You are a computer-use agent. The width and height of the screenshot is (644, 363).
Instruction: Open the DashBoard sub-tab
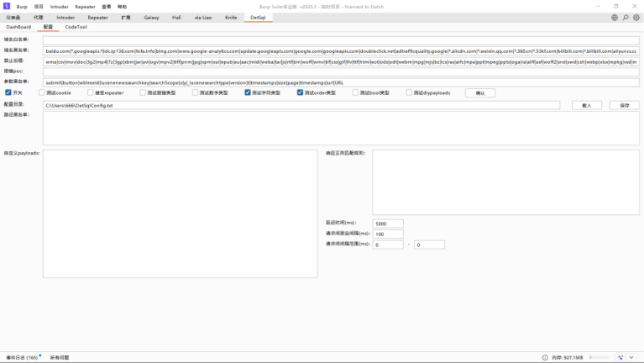18,27
